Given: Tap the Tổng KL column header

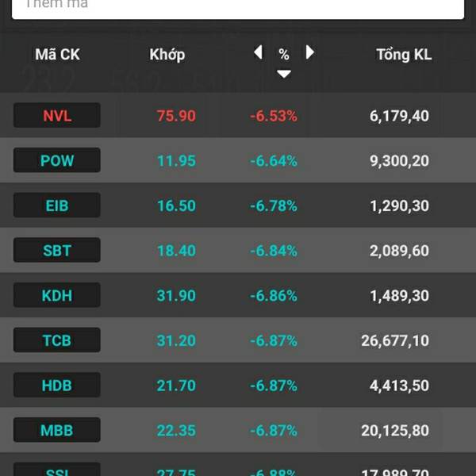Looking at the screenshot, I should click(x=404, y=55).
